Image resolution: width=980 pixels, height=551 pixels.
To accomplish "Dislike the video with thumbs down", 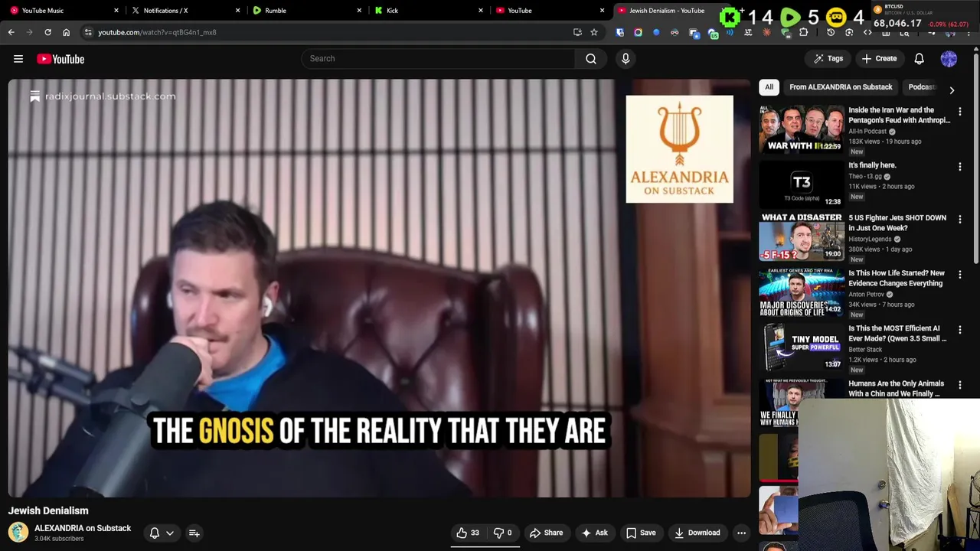I will click(502, 533).
